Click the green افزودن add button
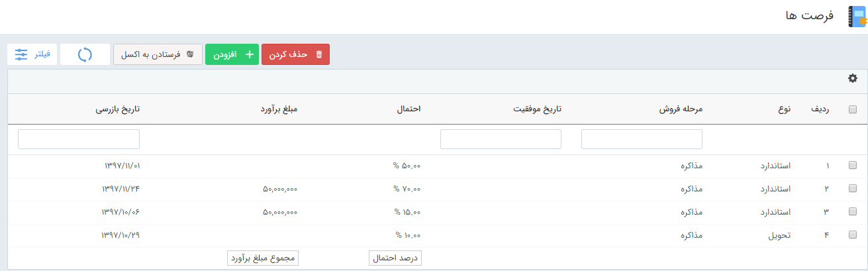The width and height of the screenshot is (868, 271). 232,54
